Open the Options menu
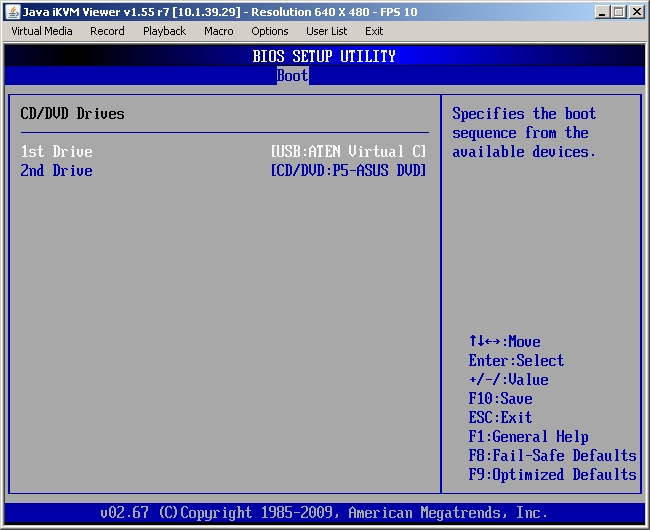The image size is (650, 530). (270, 31)
